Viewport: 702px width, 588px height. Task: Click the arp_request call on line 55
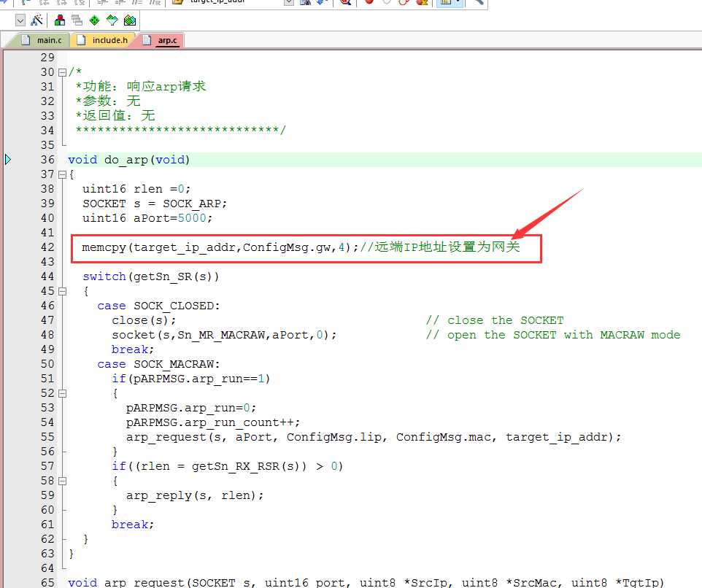[x=374, y=437]
